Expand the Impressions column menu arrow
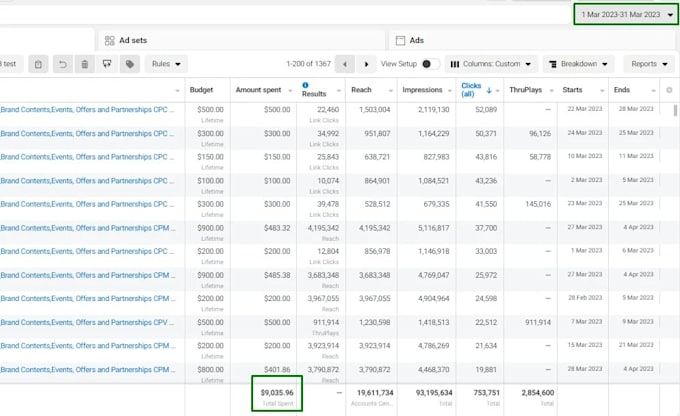680x416 pixels. (x=450, y=91)
